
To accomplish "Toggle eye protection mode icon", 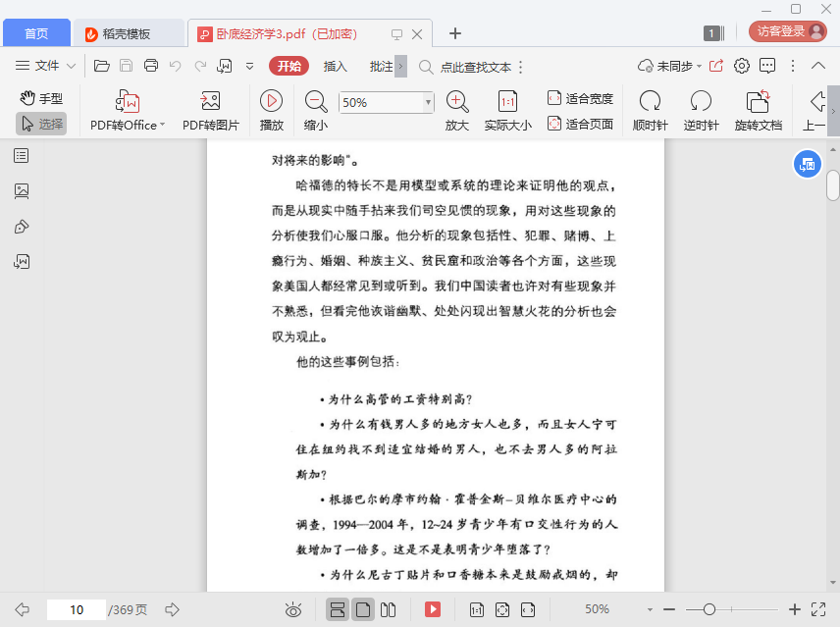I will coord(293,609).
